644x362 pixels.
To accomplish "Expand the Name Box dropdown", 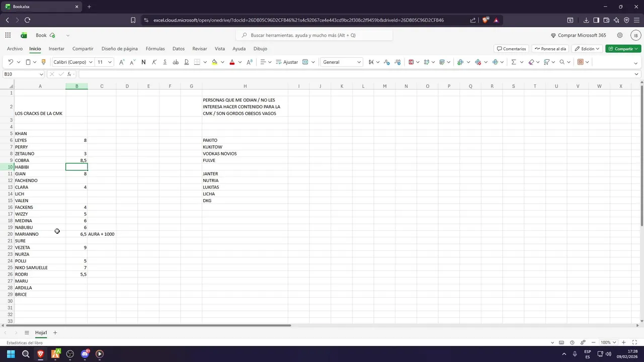I will 41,74.
